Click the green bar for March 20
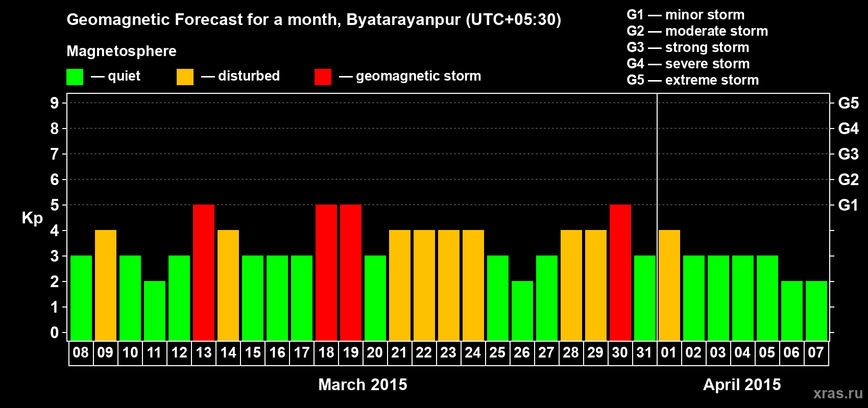 coord(375,298)
